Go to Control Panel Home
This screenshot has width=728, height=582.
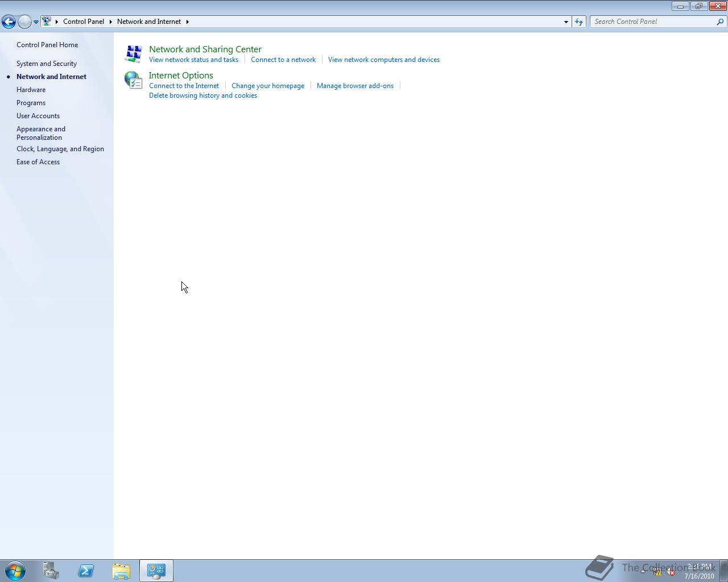click(x=47, y=44)
